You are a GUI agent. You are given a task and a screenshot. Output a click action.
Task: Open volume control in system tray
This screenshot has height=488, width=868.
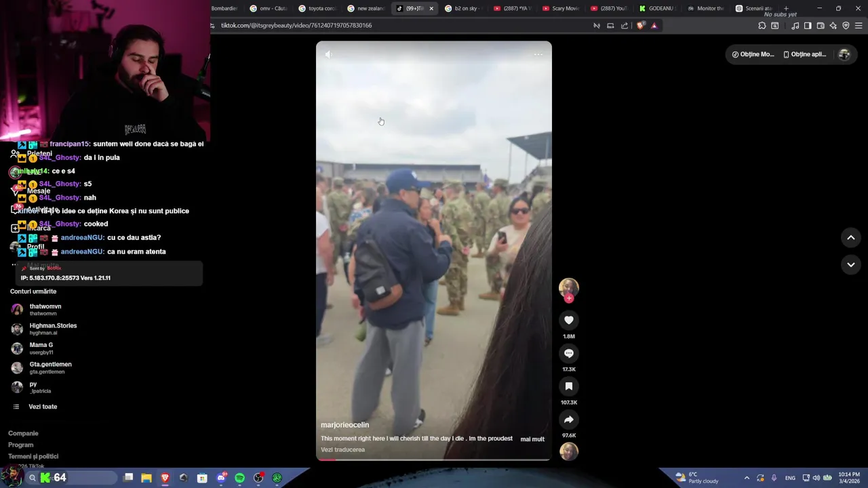coord(816,478)
